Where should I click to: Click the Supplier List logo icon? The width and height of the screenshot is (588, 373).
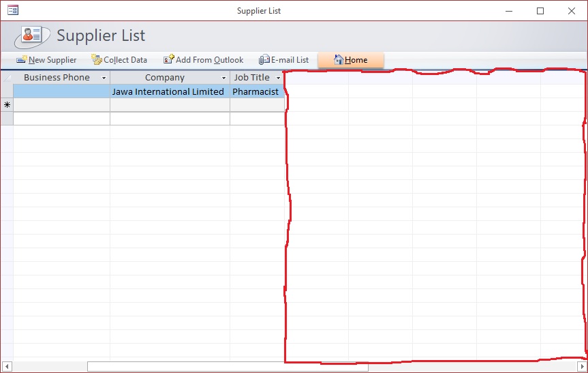pyautogui.click(x=32, y=36)
